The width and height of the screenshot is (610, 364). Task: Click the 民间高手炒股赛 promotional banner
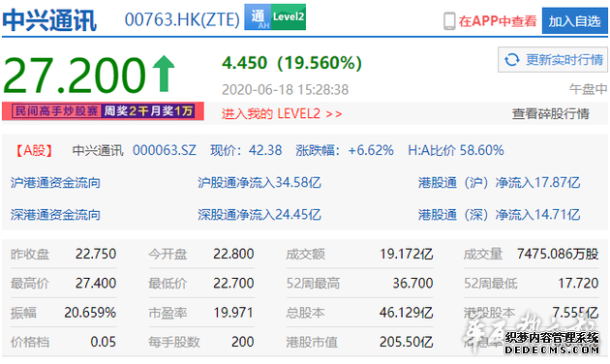coord(103,111)
